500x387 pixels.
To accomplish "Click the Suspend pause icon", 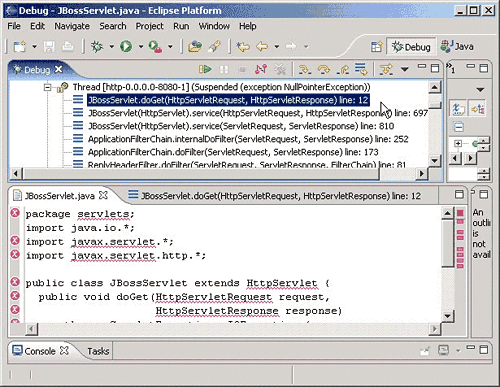I will (224, 69).
